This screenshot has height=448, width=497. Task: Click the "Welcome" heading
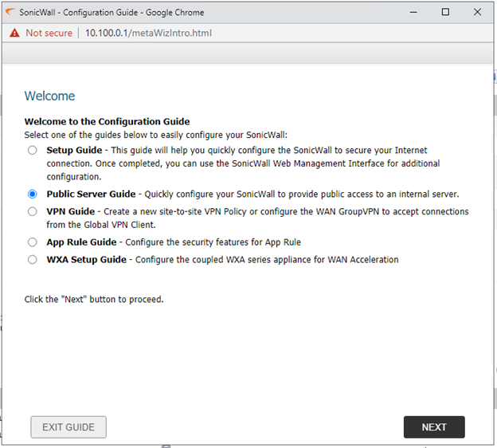point(49,96)
